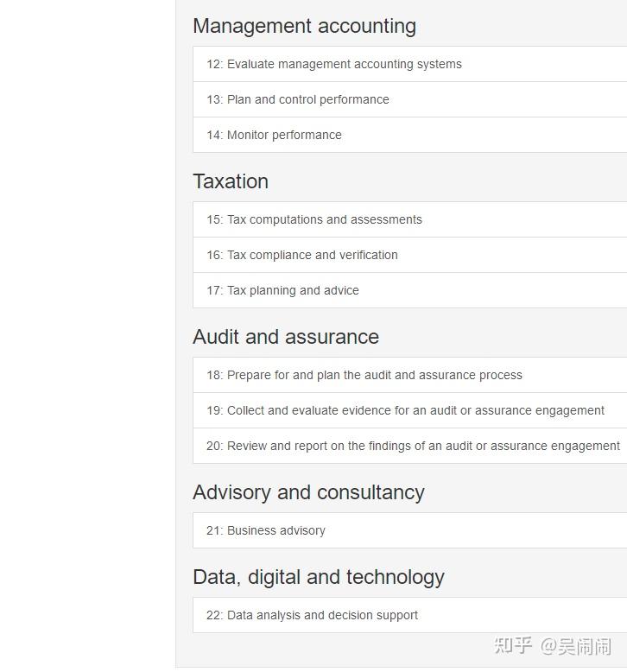Click the Advisory and consultancy heading

(x=308, y=492)
